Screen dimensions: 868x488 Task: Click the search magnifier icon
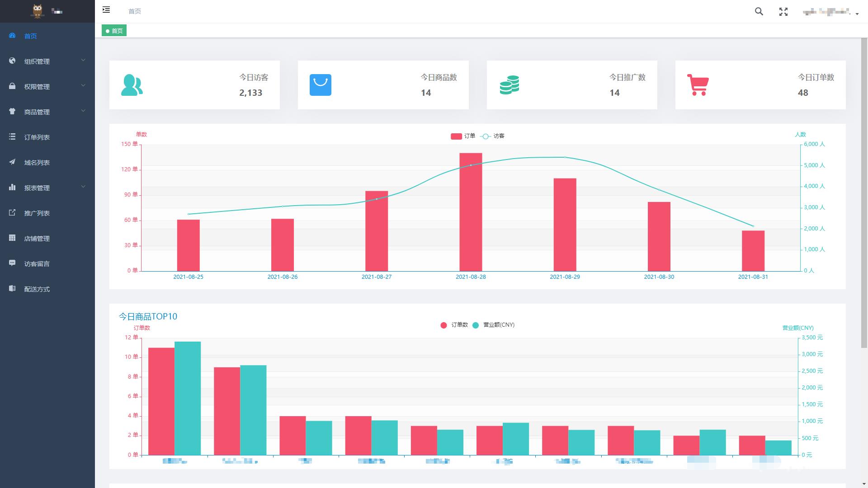(x=759, y=12)
